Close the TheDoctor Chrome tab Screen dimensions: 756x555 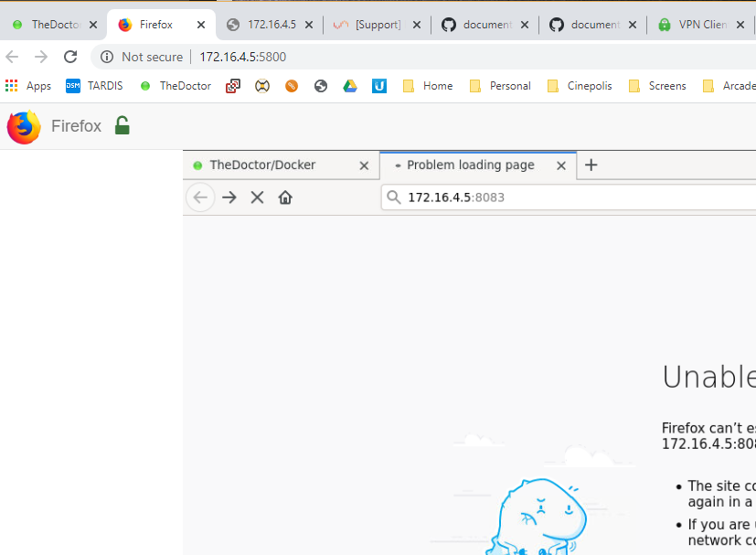[93, 25]
